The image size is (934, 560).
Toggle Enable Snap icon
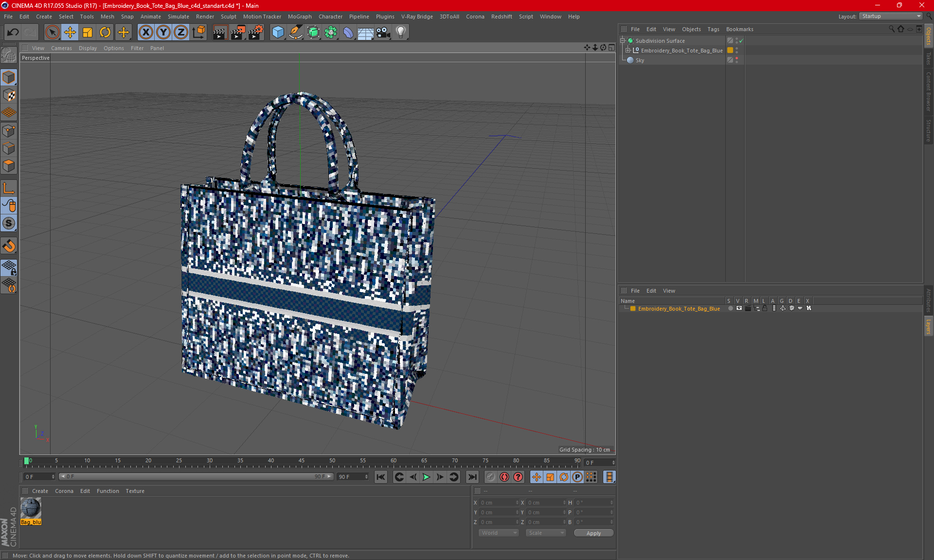[9, 246]
